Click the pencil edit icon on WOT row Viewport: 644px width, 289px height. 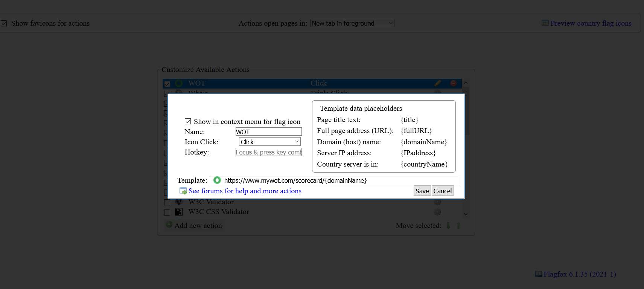pyautogui.click(x=437, y=83)
